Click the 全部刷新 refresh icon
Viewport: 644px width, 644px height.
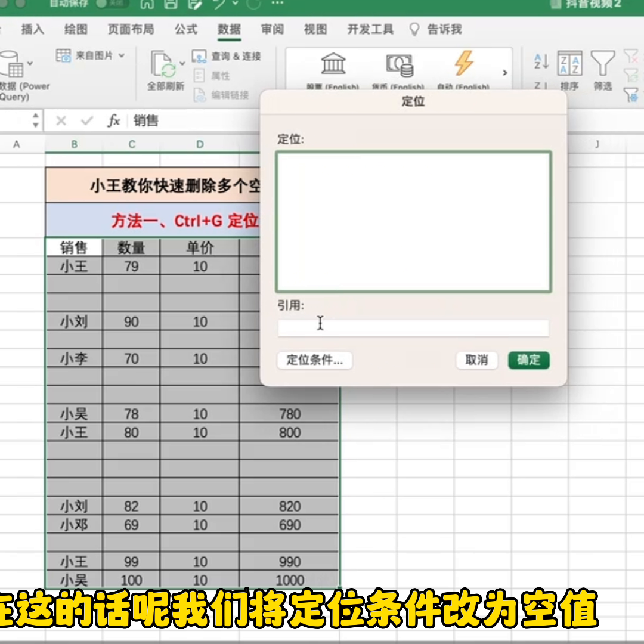162,63
